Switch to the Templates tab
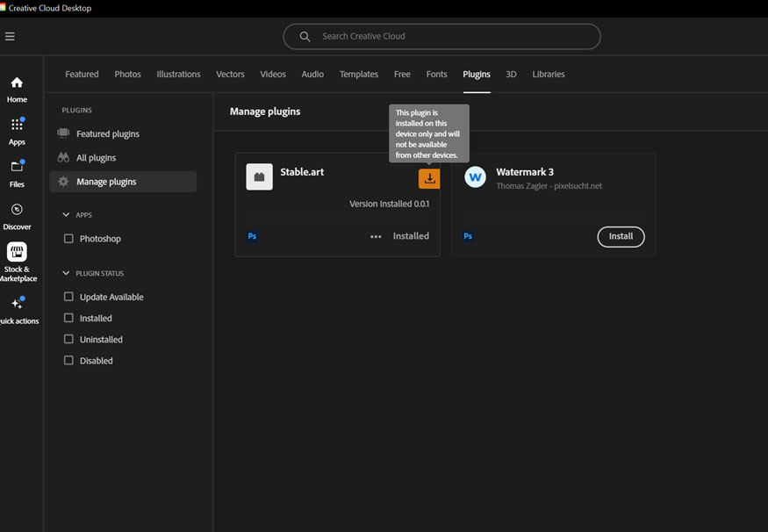768x532 pixels. (358, 75)
